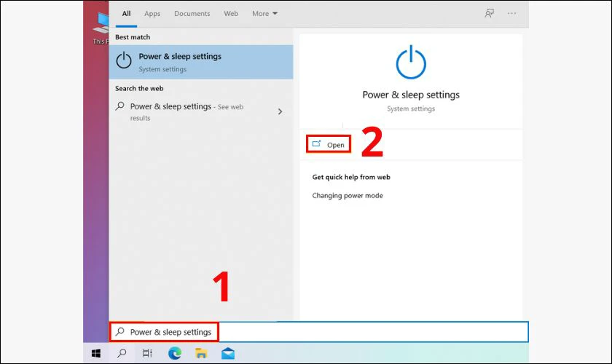Click the Best match heading
This screenshot has height=364, width=612.
click(133, 37)
